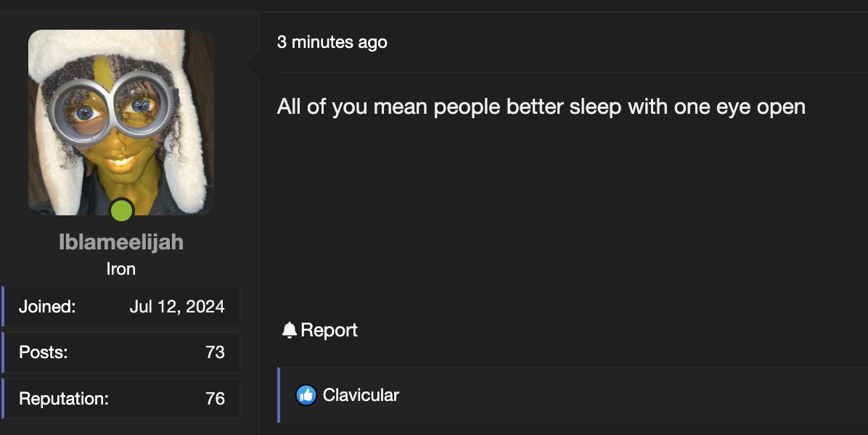The height and width of the screenshot is (435, 868).
Task: Click the post's speech-bubble arrow pointer
Action: (x=252, y=66)
